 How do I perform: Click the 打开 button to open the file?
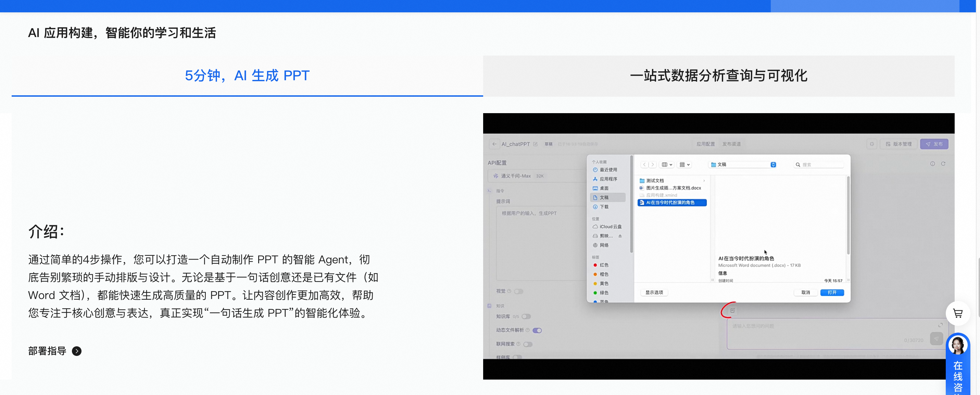832,292
